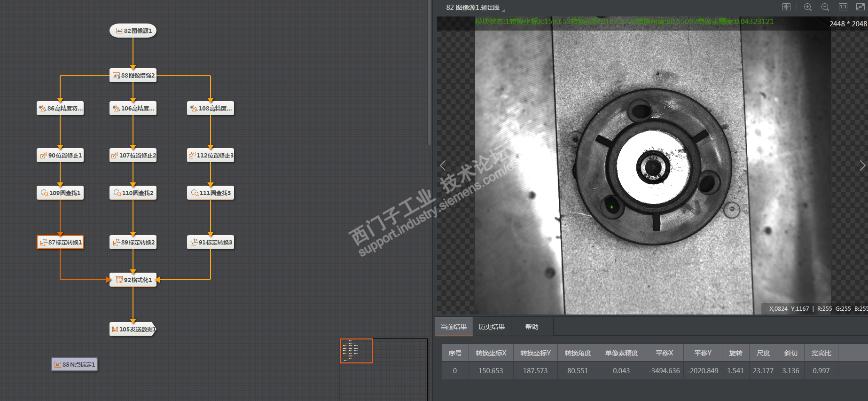The height and width of the screenshot is (401, 868).
Task: Expand image view to full screen
Action: point(860,7)
